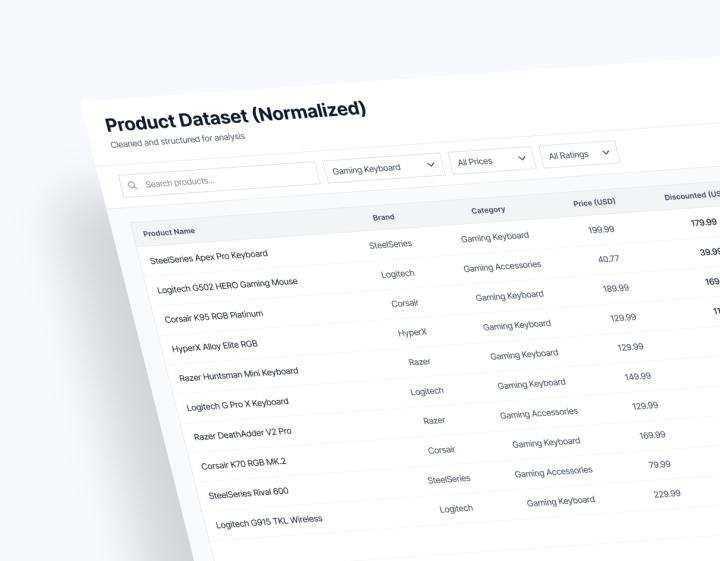
Task: Sort by Brand column header
Action: [x=383, y=217]
